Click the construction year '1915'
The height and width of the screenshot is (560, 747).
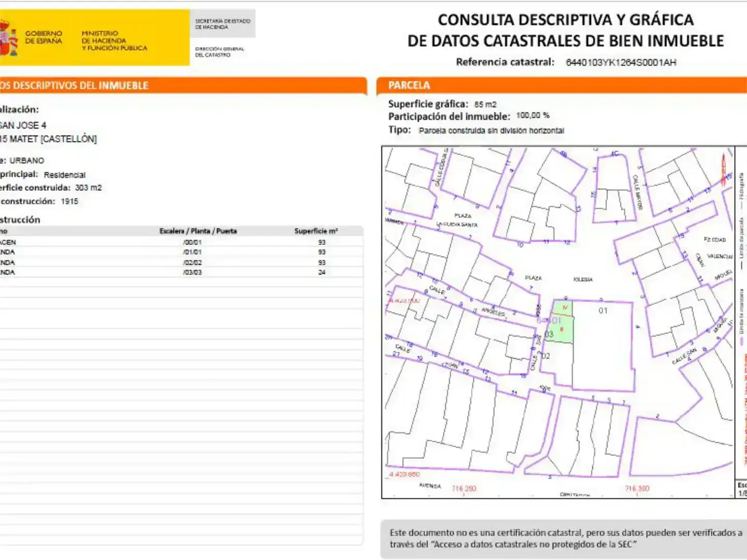[70, 201]
